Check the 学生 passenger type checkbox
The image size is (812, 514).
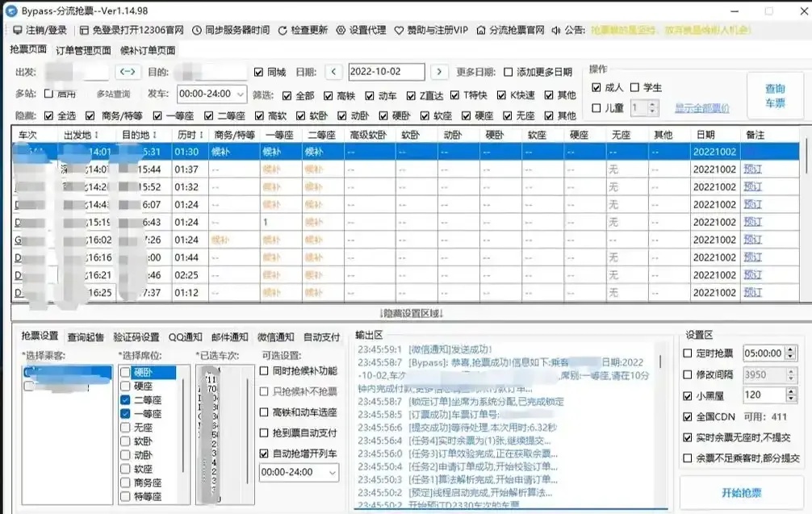point(634,87)
